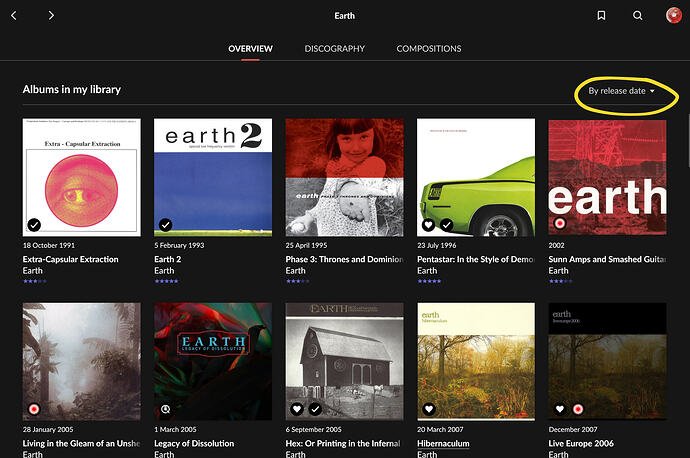Open Phase 3: Thrones and Dominions title

tap(345, 260)
